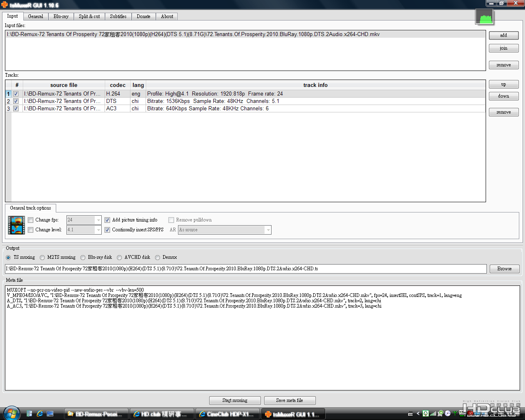
Task: Show hidden tray icons arrow
Action: pos(418,413)
